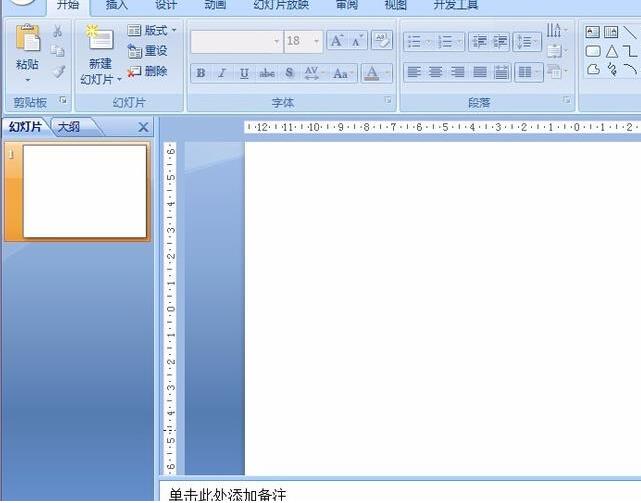Image resolution: width=641 pixels, height=503 pixels.
Task: Open the 插入 Insert ribbon tab
Action: pos(117,5)
